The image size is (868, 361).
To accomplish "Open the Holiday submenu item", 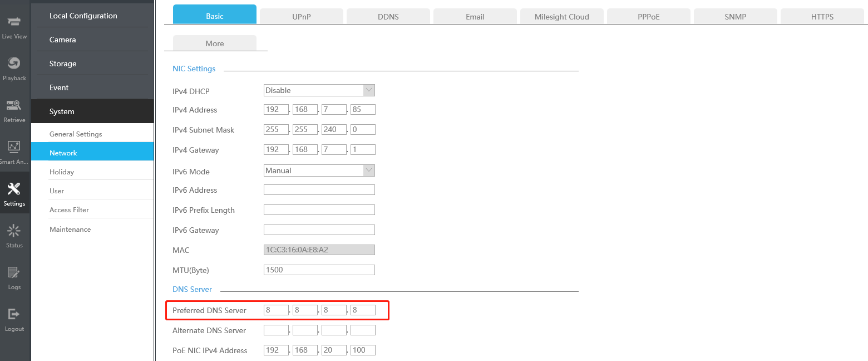I will point(92,172).
